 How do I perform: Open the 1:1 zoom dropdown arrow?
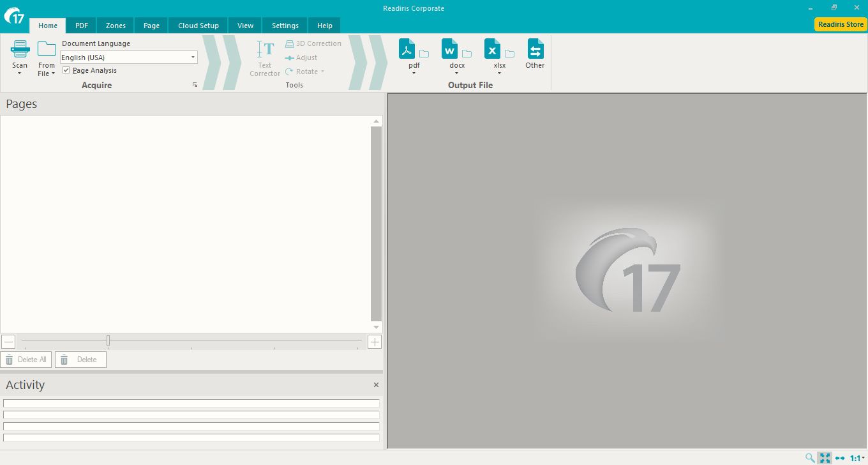(x=864, y=459)
